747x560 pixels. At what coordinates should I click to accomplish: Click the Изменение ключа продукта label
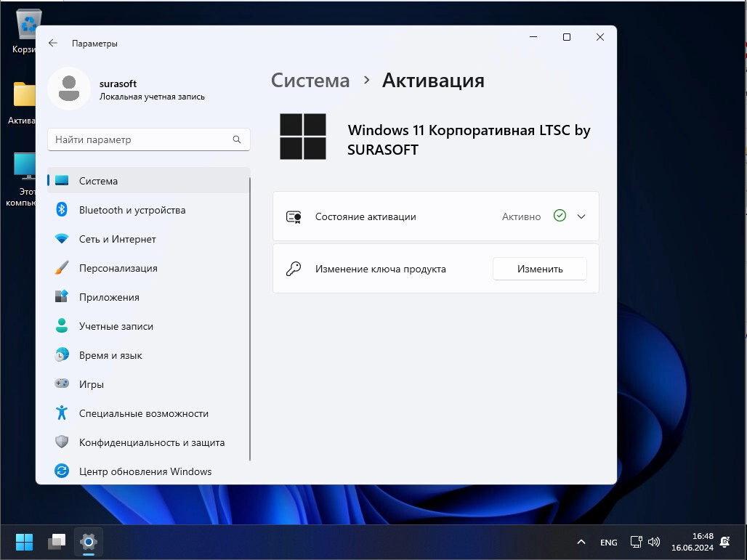tap(381, 269)
